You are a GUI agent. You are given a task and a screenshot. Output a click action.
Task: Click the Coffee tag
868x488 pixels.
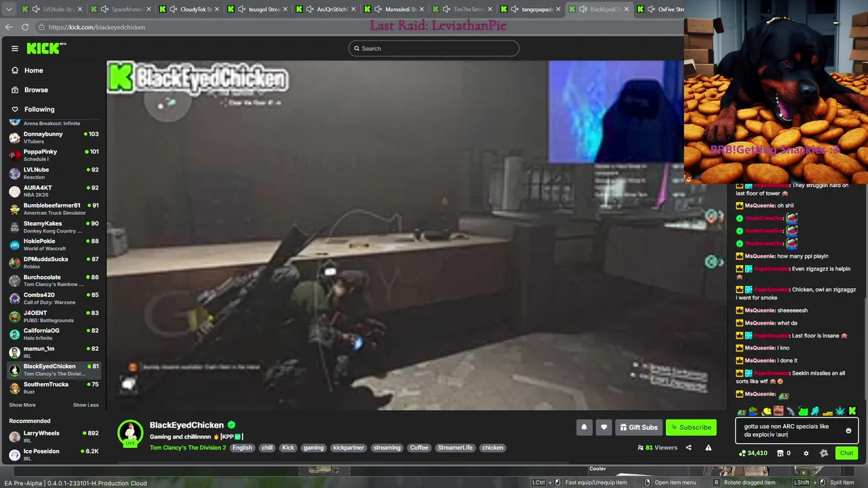click(x=419, y=448)
